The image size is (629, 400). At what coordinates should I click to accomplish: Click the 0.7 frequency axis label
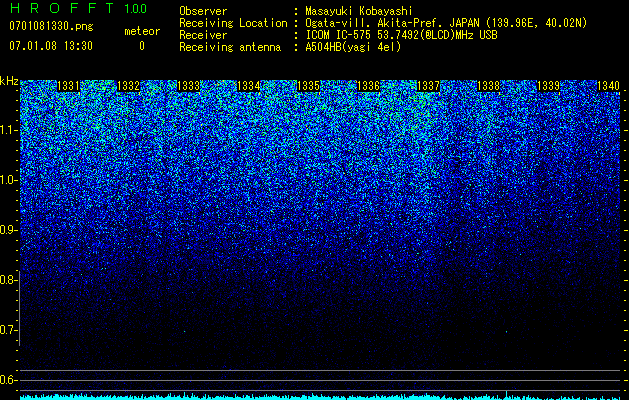pos(8,330)
